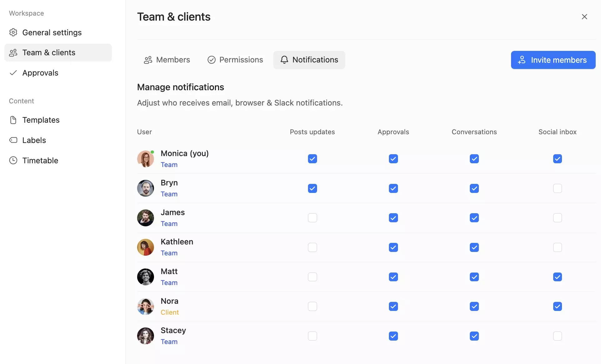Uncheck Approvals for Monica
The width and height of the screenshot is (601, 364).
coord(393,159)
